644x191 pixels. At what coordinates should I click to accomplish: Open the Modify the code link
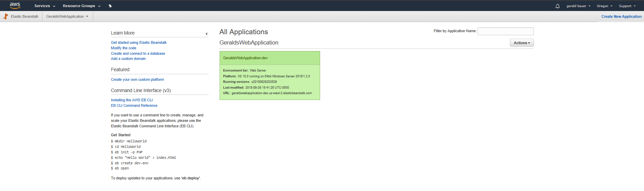coord(123,48)
